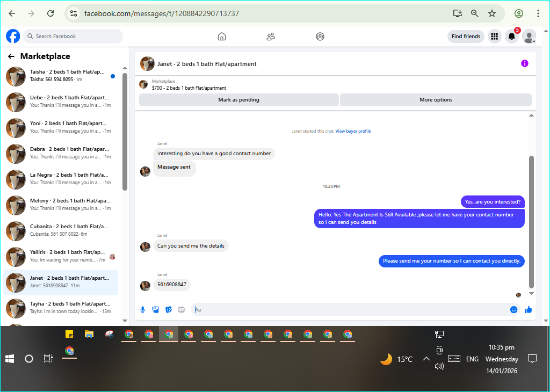
Task: Open the emoji picker smiley icon
Action: (513, 310)
